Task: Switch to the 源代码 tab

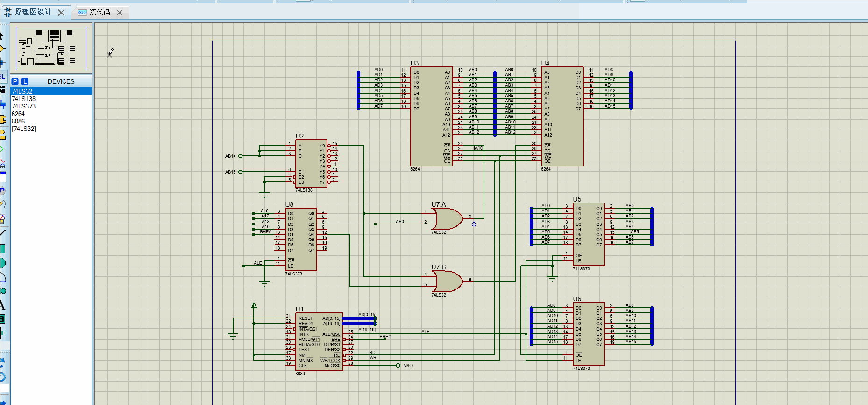Action: point(100,13)
